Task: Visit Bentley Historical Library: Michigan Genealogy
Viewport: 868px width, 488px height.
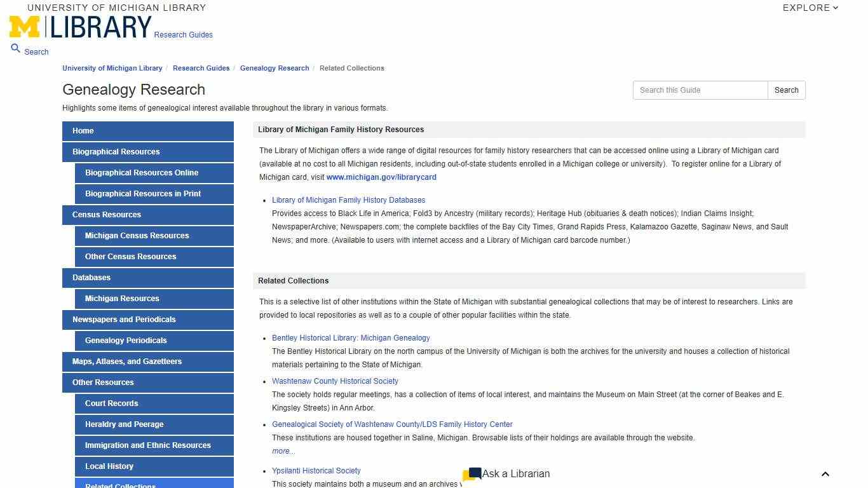Action: (351, 337)
